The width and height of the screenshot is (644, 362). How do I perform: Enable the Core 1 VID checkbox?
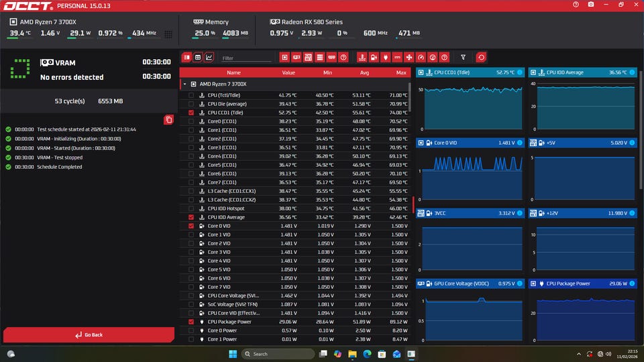coord(191,235)
